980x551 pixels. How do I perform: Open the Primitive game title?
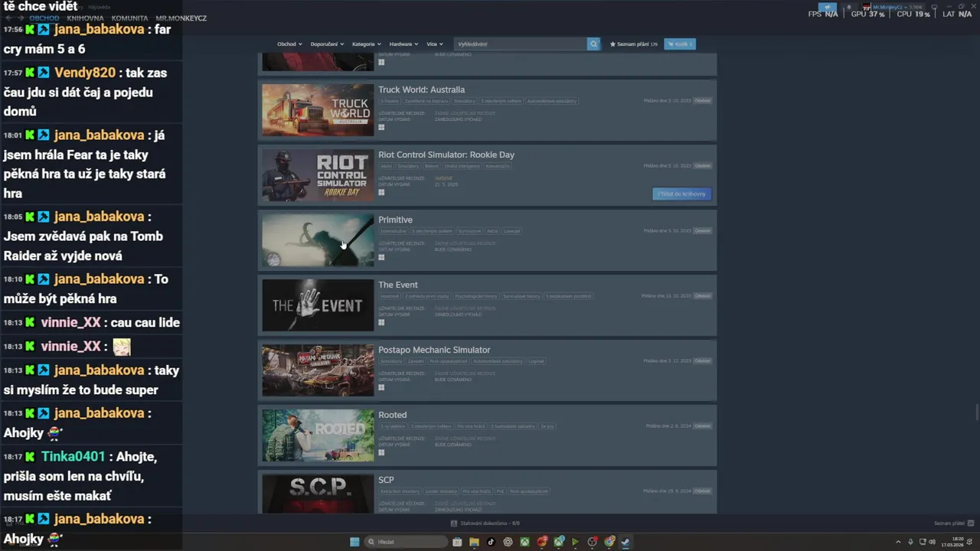(395, 220)
